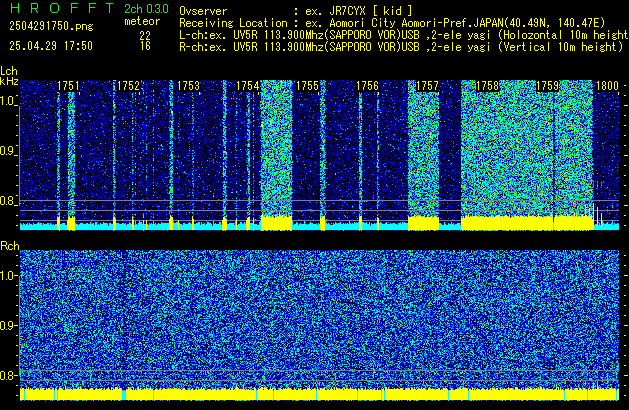Click the Receiving Location line text
The height and width of the screenshot is (410, 629).
tap(392, 23)
